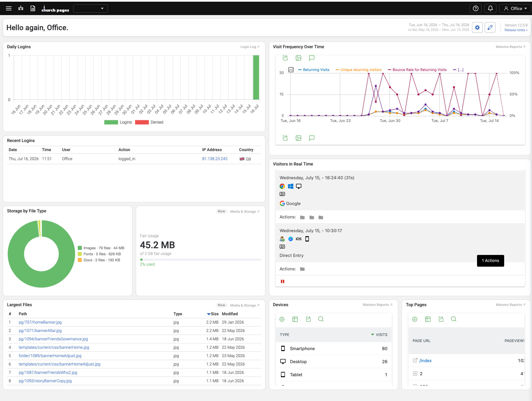The image size is (532, 401).
Task: Open Devices widget settings cog
Action: click(x=282, y=319)
